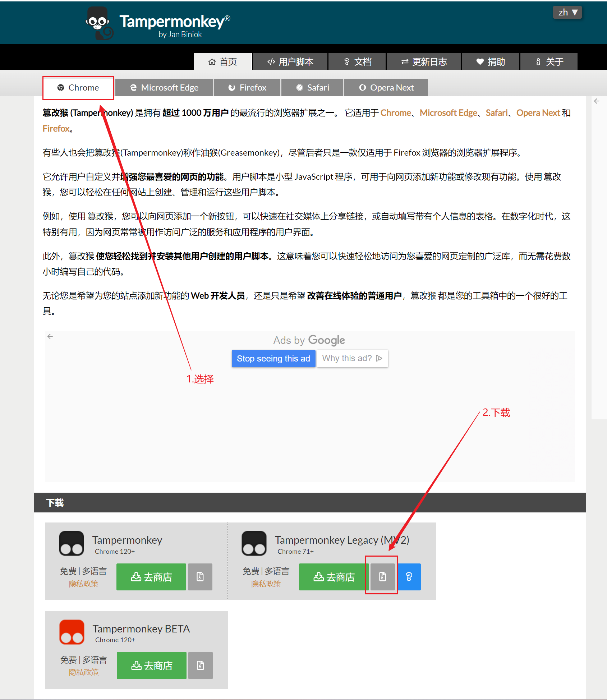Open privacy policy under Tampermonkey Legacy

click(266, 584)
